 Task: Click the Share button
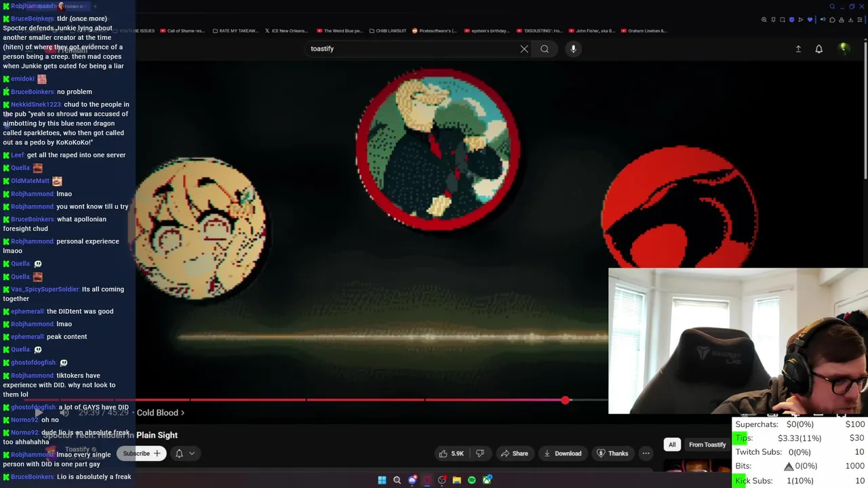513,453
